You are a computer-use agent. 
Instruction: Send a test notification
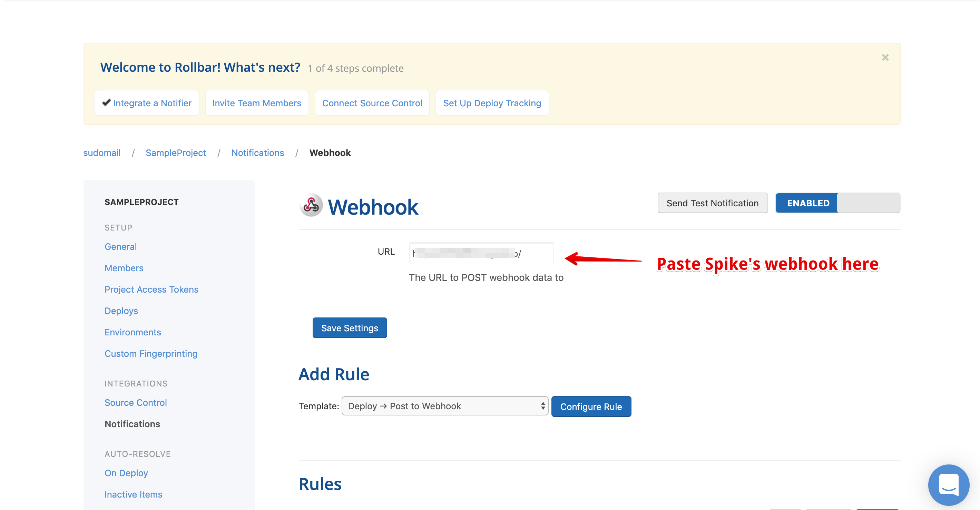pyautogui.click(x=712, y=203)
